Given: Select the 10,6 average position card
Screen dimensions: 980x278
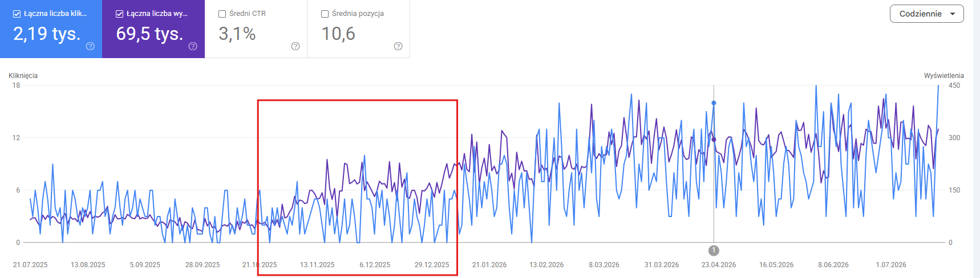Looking at the screenshot, I should 359,29.
